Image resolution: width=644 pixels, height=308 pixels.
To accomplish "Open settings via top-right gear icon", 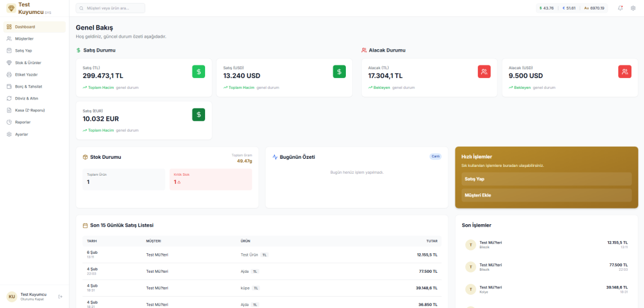I will (x=633, y=8).
